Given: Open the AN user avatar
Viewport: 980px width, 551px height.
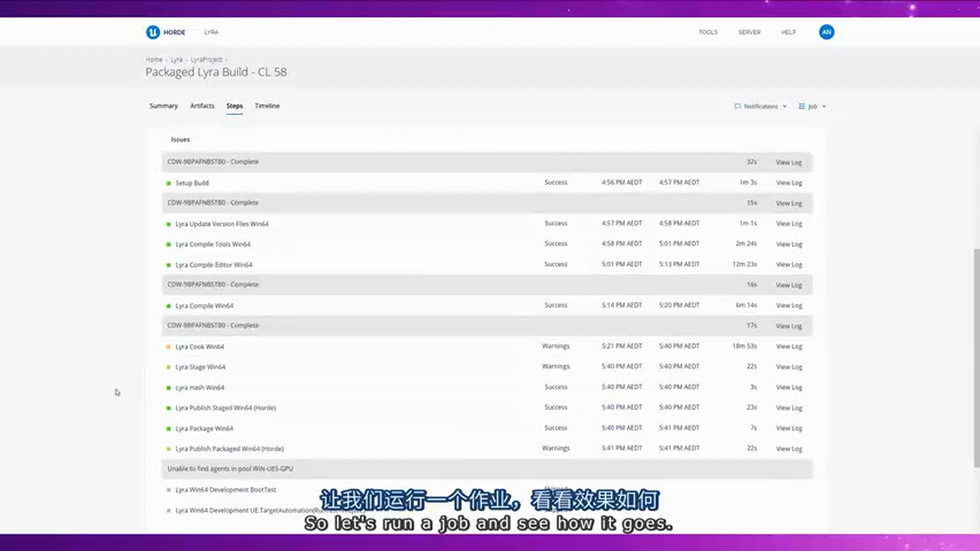Looking at the screenshot, I should 826,32.
